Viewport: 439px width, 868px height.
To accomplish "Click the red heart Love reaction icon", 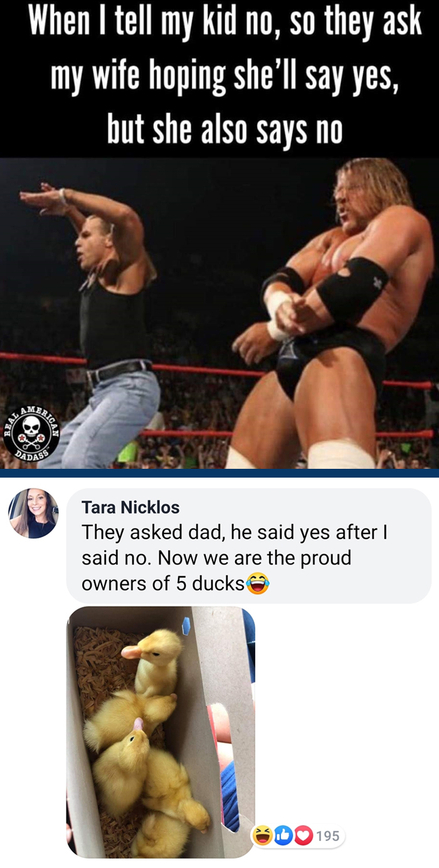I will pos(303,836).
